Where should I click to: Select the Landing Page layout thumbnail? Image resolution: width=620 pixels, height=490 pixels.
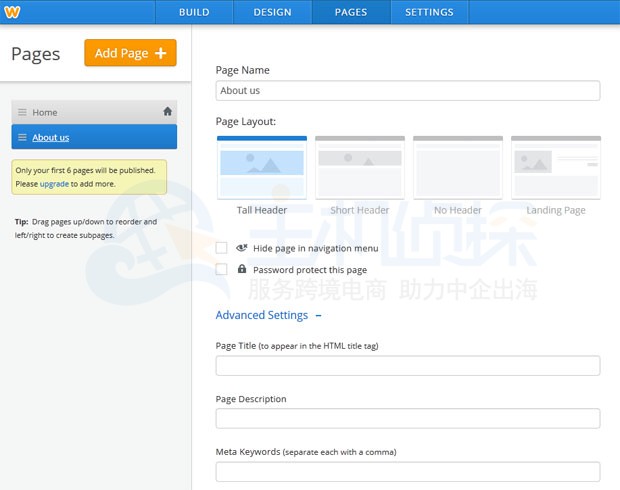tap(556, 168)
